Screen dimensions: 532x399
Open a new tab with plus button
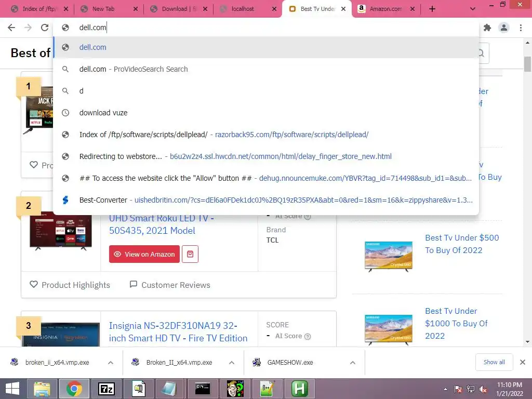pos(432,9)
